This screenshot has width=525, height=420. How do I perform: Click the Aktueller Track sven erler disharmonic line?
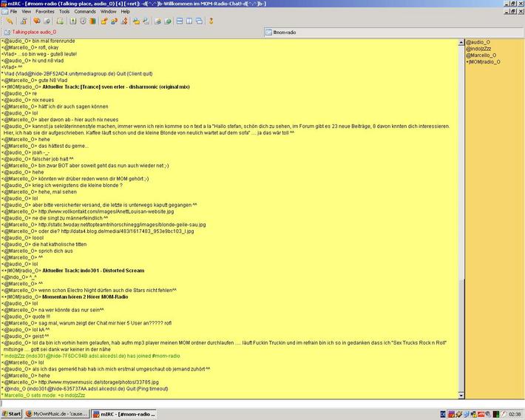(x=95, y=87)
